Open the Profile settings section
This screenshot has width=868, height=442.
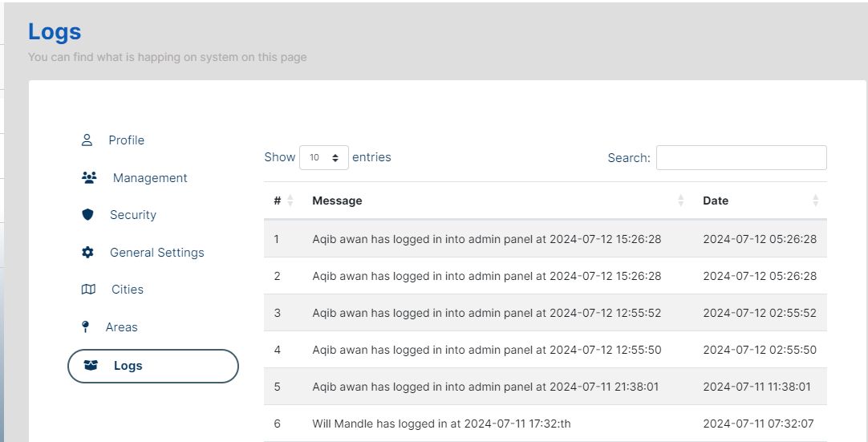pyautogui.click(x=127, y=140)
